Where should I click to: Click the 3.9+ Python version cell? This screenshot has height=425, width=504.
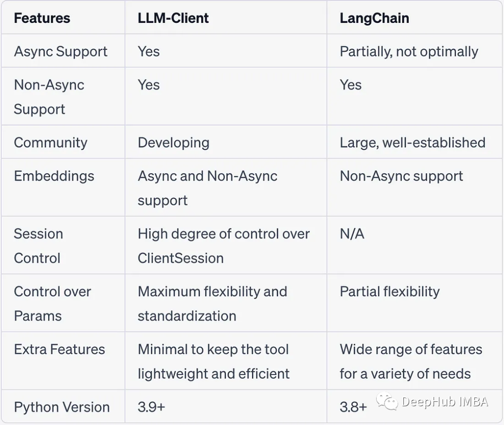pyautogui.click(x=151, y=407)
